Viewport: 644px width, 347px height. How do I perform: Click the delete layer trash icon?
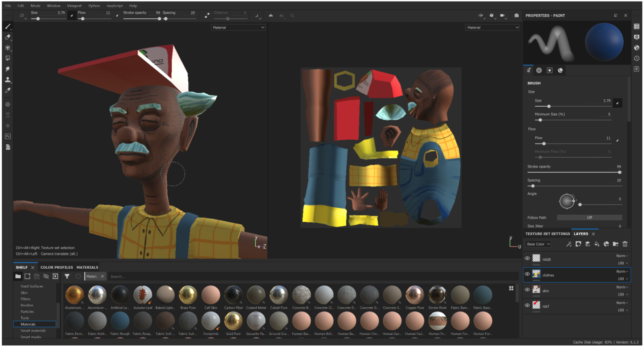[x=625, y=244]
